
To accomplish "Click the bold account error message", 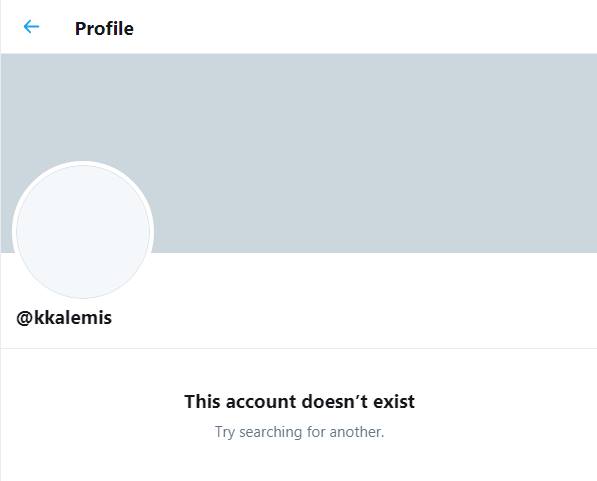I will 299,401.
